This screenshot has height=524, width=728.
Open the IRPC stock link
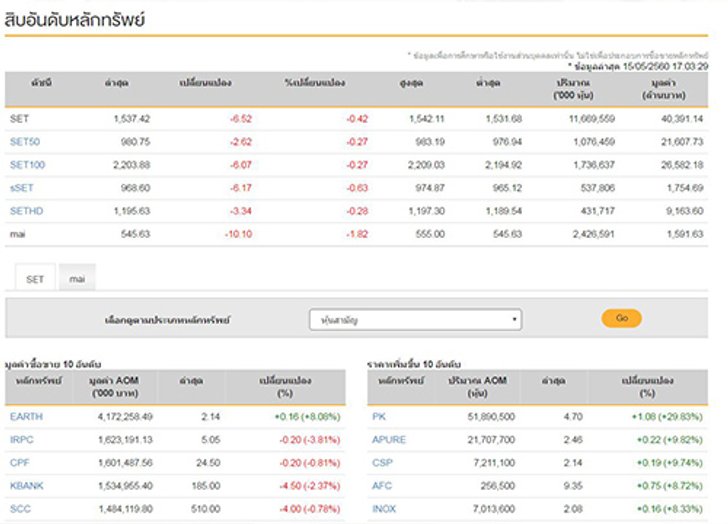22,440
